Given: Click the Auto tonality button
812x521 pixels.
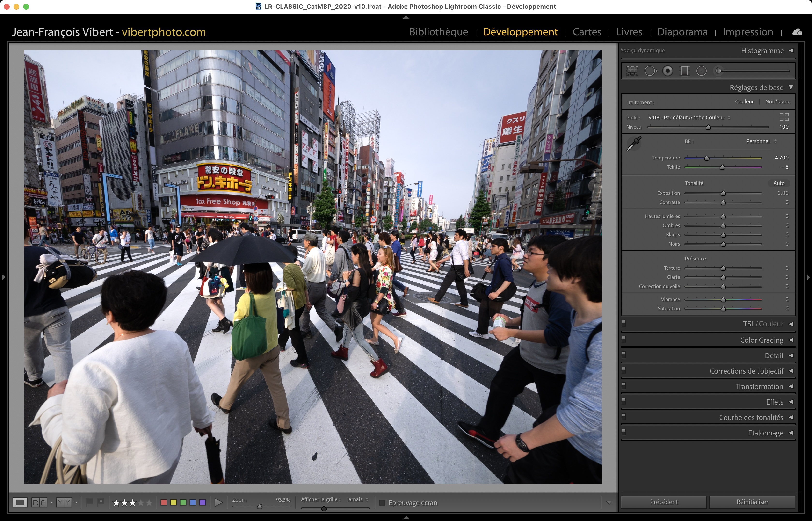Looking at the screenshot, I should pos(778,183).
